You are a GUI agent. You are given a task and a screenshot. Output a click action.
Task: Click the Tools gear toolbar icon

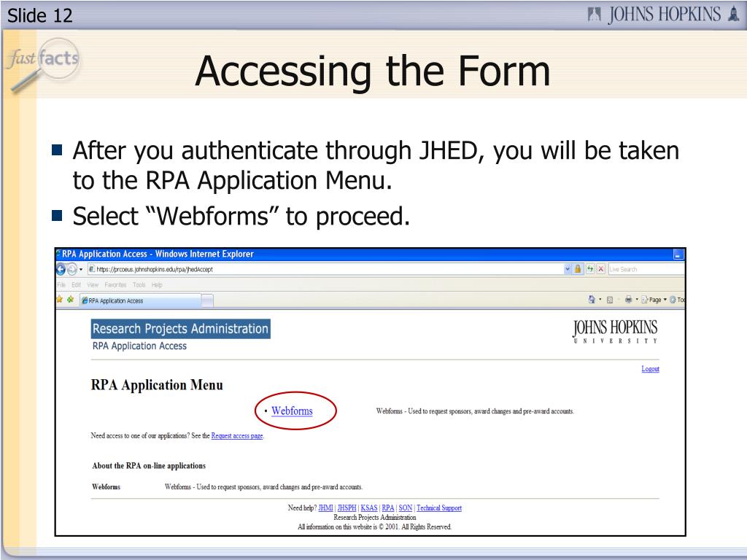click(x=673, y=300)
